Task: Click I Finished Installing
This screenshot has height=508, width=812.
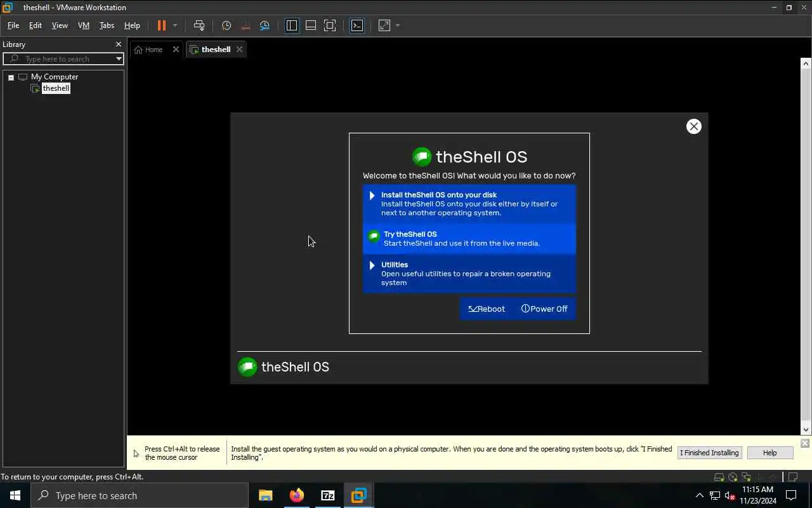Action: coord(709,453)
